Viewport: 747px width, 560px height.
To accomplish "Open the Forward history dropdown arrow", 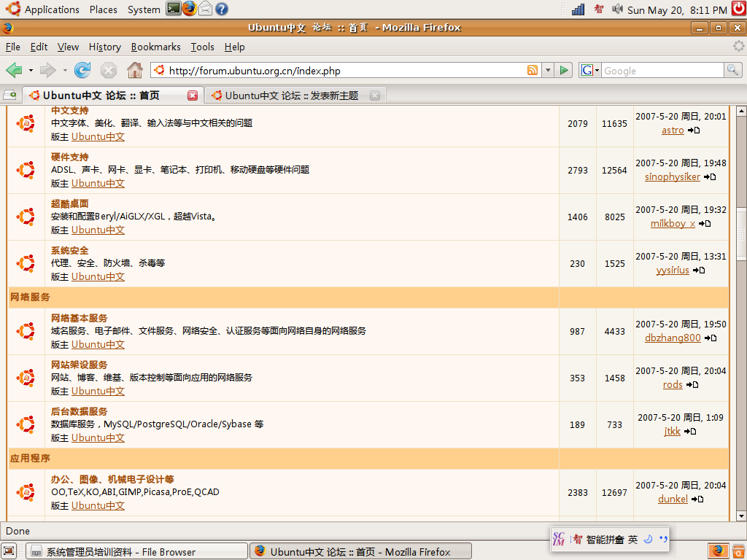I will [65, 71].
